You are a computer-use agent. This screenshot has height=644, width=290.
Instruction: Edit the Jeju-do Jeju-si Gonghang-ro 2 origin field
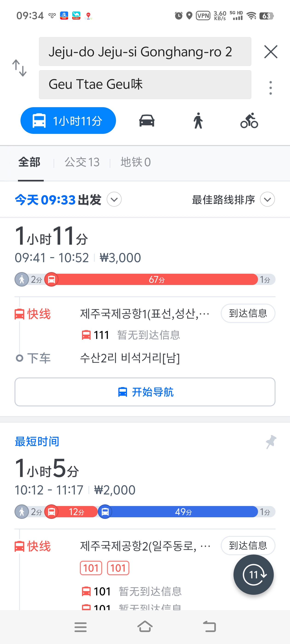[x=145, y=52]
